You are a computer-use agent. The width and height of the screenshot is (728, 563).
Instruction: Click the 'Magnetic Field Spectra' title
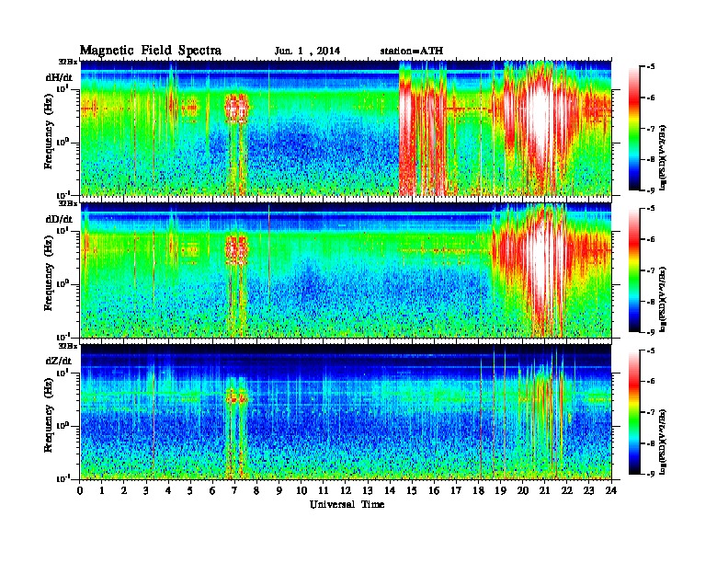pyautogui.click(x=151, y=51)
